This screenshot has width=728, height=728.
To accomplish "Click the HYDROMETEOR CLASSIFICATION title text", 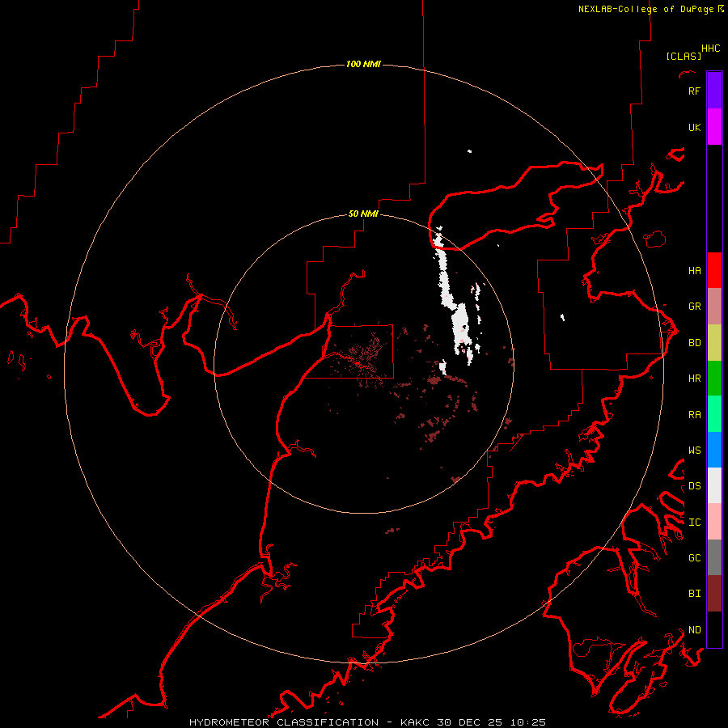I will pos(284,722).
